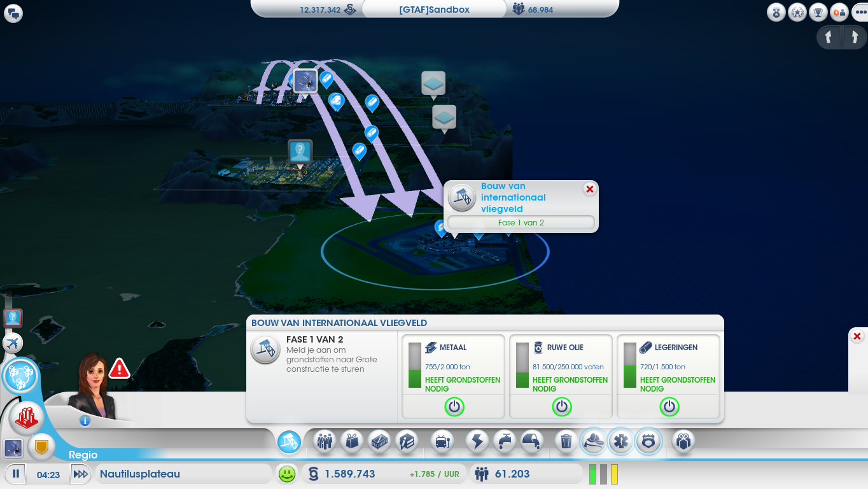
Task: Close the side panel at right edge
Action: coord(857,336)
